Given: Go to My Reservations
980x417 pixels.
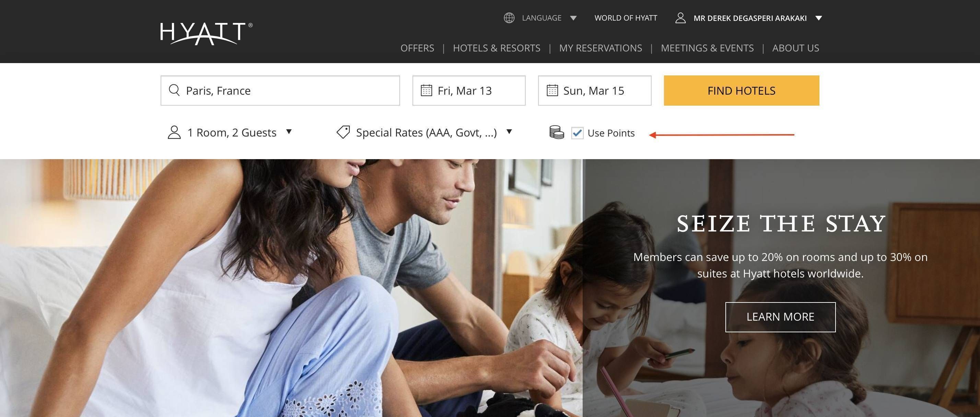Looking at the screenshot, I should point(600,48).
